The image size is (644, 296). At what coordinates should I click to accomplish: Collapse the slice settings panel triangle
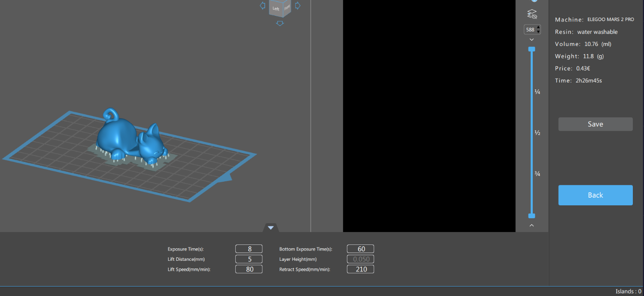point(270,228)
